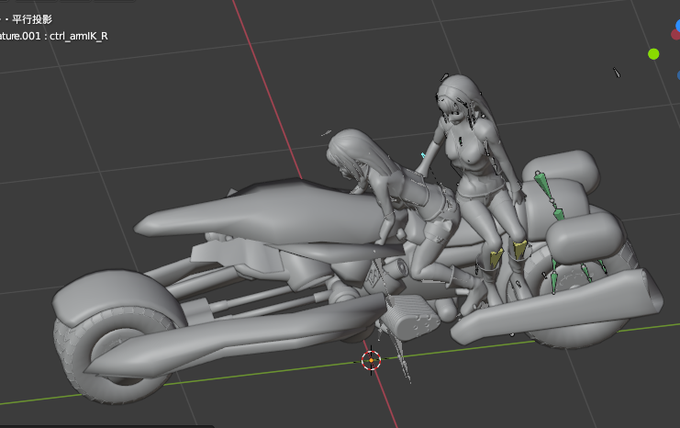Click the dark red X axis gizmo dot

click(676, 34)
